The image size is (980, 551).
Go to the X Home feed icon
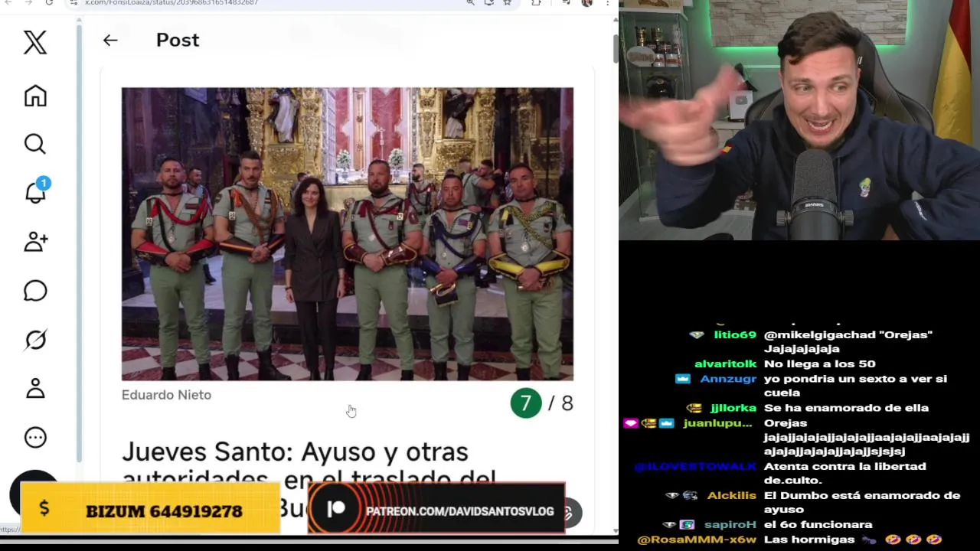point(35,96)
